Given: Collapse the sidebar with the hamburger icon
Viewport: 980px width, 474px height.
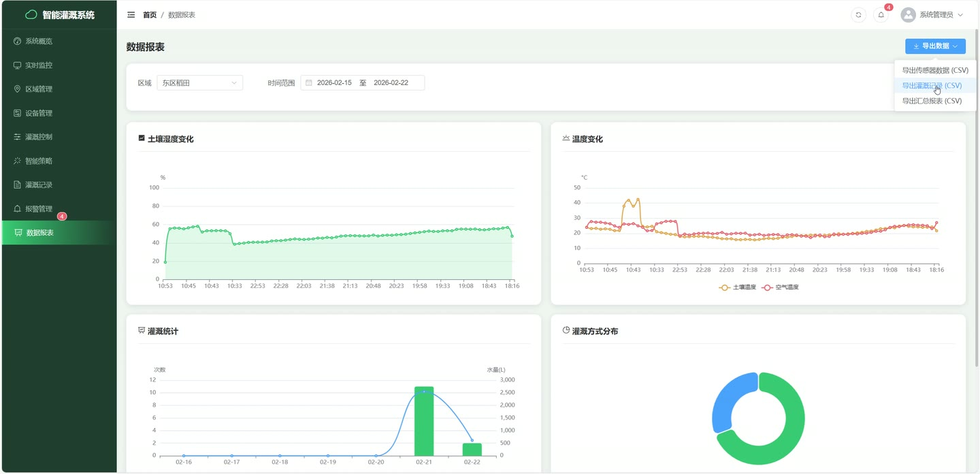Looking at the screenshot, I should [x=131, y=14].
